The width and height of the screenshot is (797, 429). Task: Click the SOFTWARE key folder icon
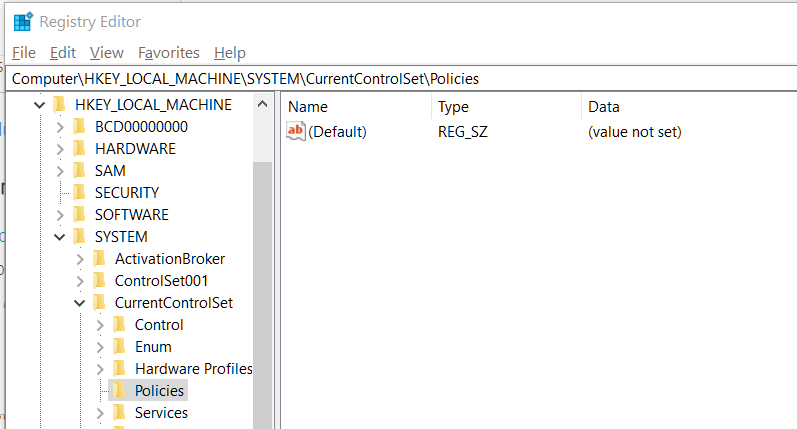(x=79, y=214)
